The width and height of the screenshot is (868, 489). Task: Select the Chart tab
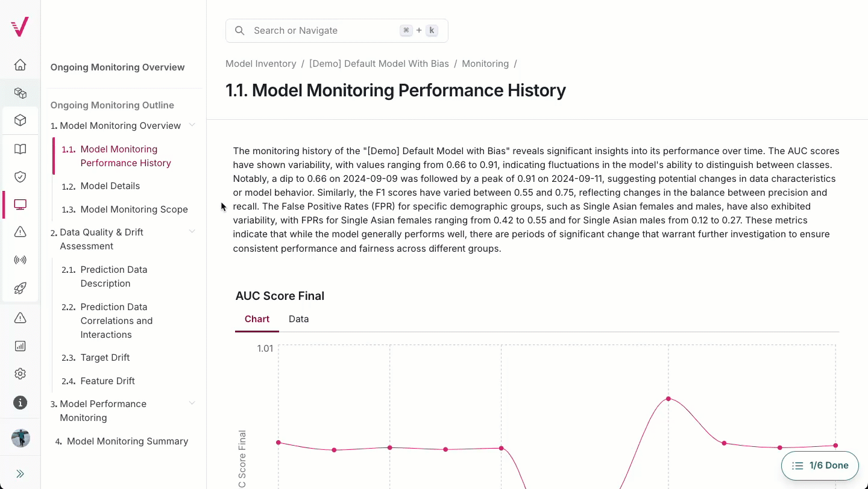pos(257,319)
